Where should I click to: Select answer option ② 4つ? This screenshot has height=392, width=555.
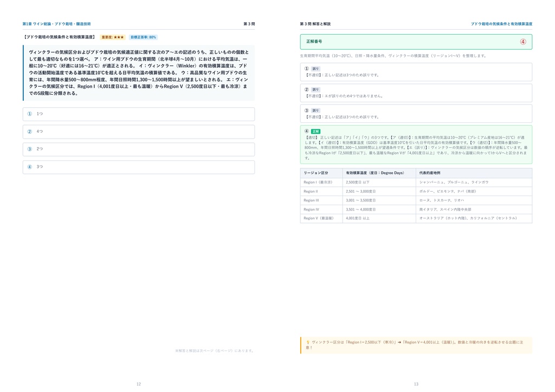(x=138, y=132)
